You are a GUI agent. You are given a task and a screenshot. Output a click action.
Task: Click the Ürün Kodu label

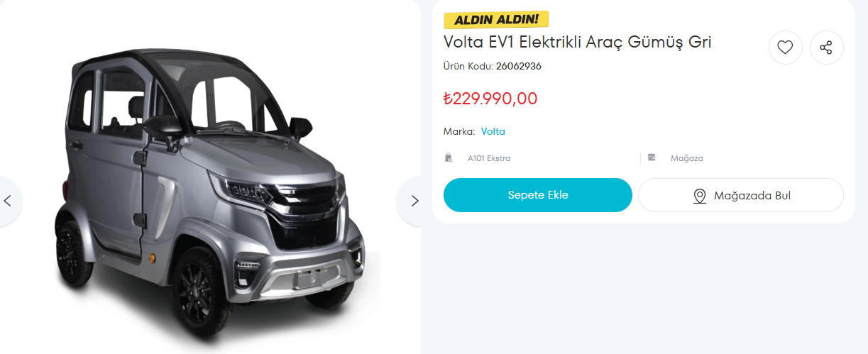click(x=468, y=67)
